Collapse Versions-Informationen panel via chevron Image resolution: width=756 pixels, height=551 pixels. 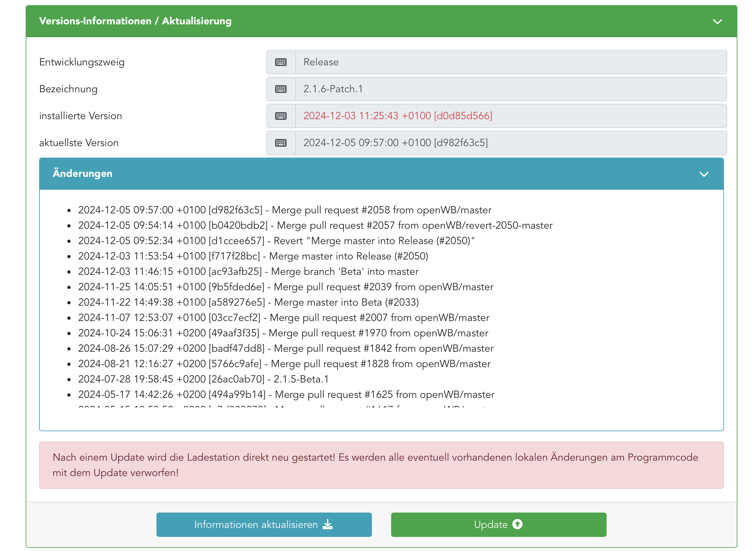click(x=717, y=22)
